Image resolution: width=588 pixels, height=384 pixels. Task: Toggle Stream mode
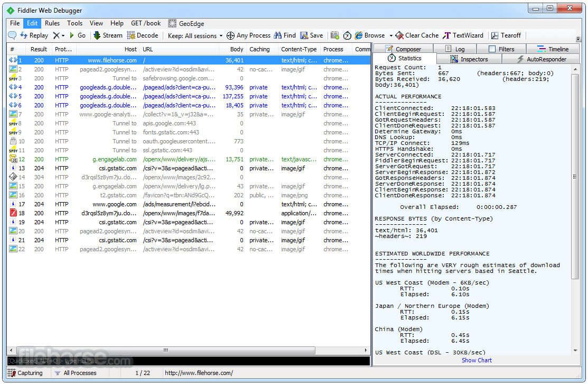click(108, 35)
